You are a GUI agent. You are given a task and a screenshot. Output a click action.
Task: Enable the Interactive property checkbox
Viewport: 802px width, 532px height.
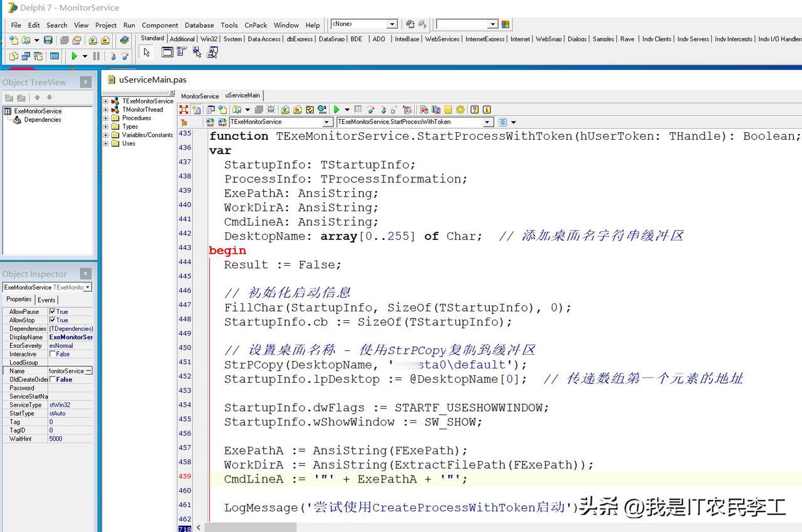coord(53,354)
